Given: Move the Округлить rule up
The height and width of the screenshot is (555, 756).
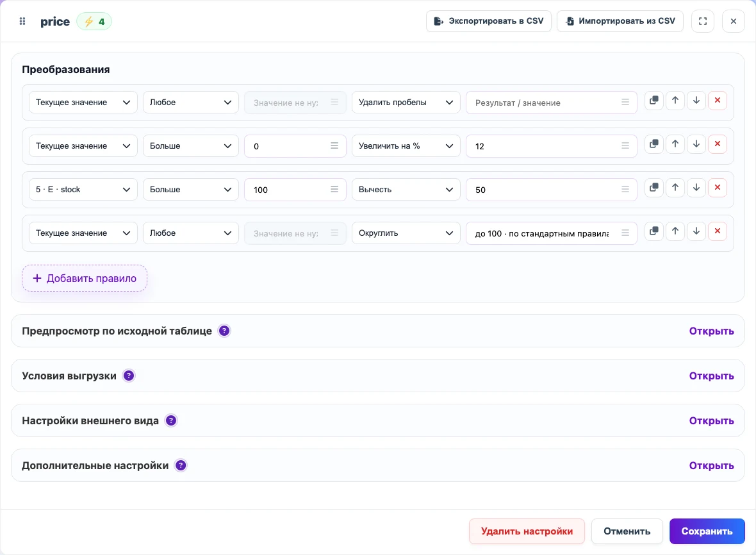Looking at the screenshot, I should point(675,231).
